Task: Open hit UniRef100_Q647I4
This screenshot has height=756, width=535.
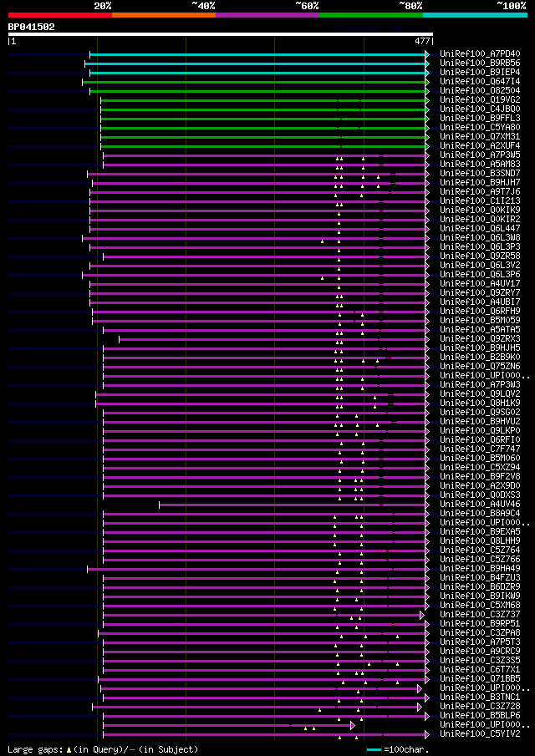Action: 480,82
